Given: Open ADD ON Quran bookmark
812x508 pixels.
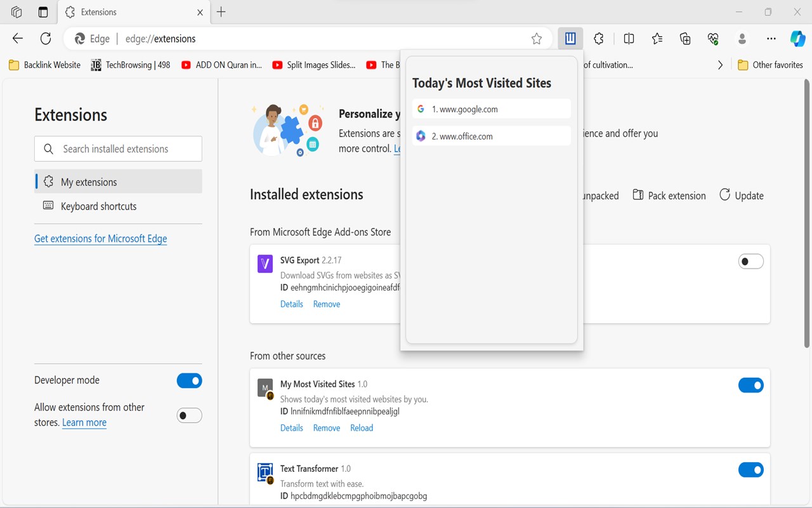Looking at the screenshot, I should pyautogui.click(x=221, y=65).
